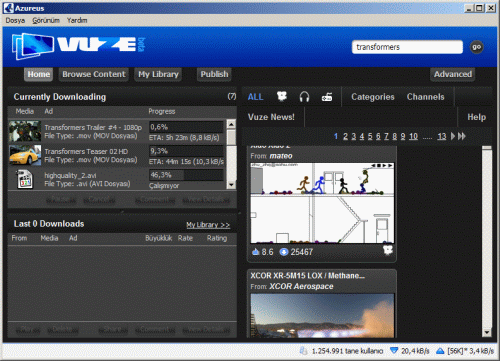500x361 pixels.
Task: Go to results page 10
Action: click(x=413, y=136)
